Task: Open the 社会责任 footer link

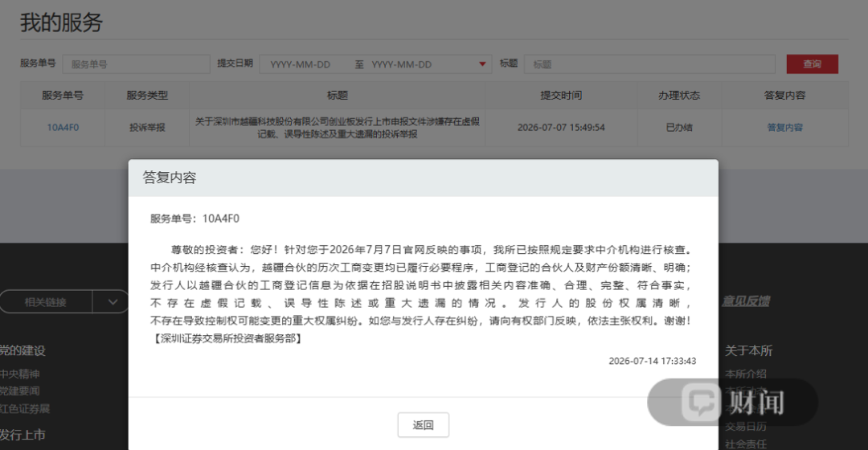Action: pyautogui.click(x=746, y=444)
